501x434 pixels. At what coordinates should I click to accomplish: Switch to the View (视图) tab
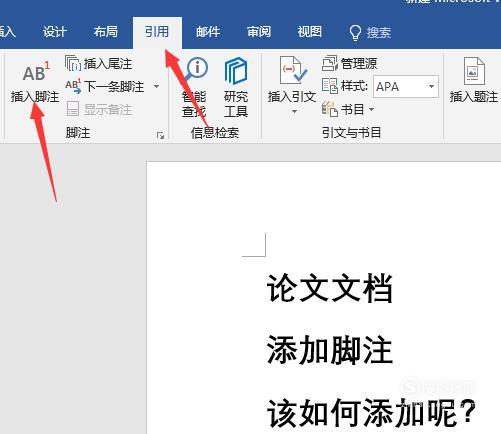pyautogui.click(x=310, y=32)
